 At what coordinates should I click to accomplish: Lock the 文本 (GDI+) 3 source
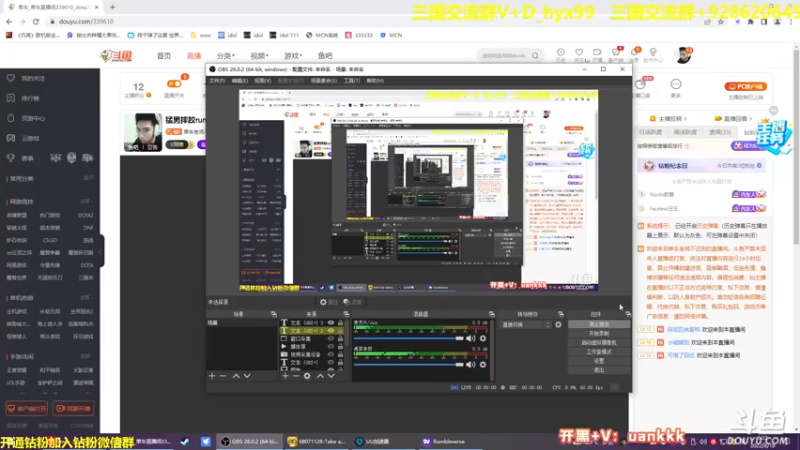click(x=340, y=323)
